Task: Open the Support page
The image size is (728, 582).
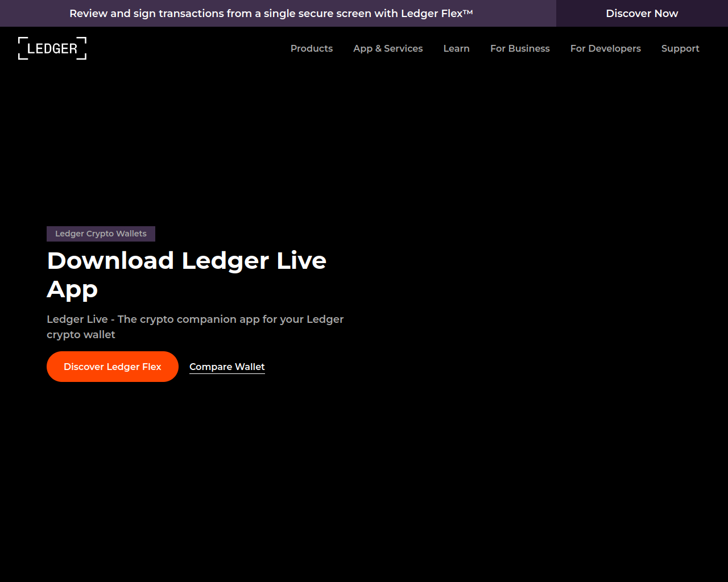Action: [x=680, y=48]
